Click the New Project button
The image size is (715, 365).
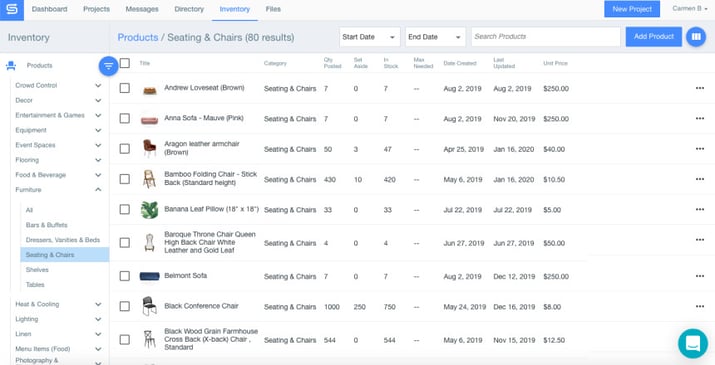[x=632, y=9]
